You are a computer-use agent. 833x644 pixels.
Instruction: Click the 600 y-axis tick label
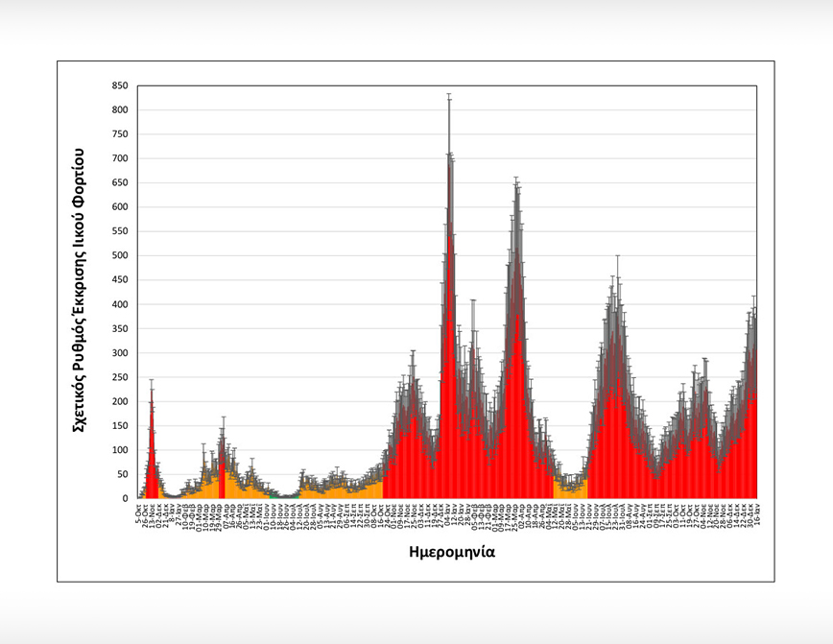click(120, 207)
